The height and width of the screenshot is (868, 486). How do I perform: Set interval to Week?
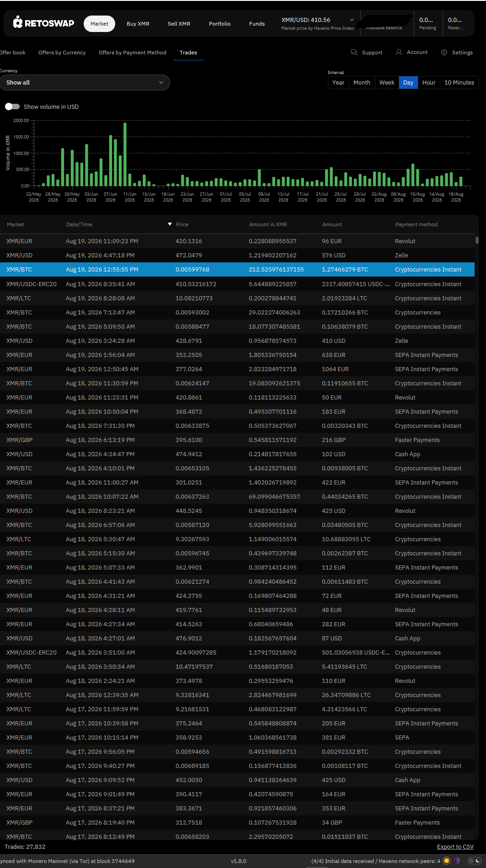387,83
